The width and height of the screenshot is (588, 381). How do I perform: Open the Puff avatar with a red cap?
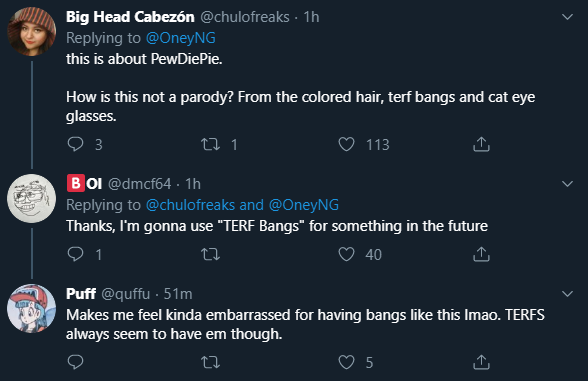pos(32,309)
